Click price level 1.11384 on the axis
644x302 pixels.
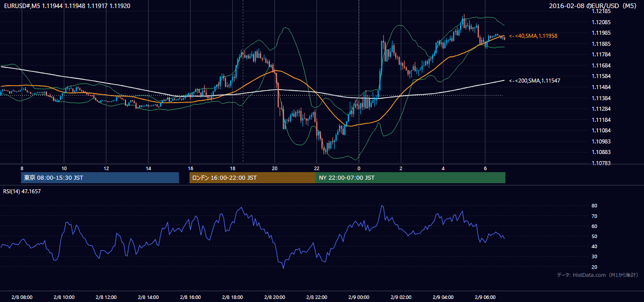(601, 98)
